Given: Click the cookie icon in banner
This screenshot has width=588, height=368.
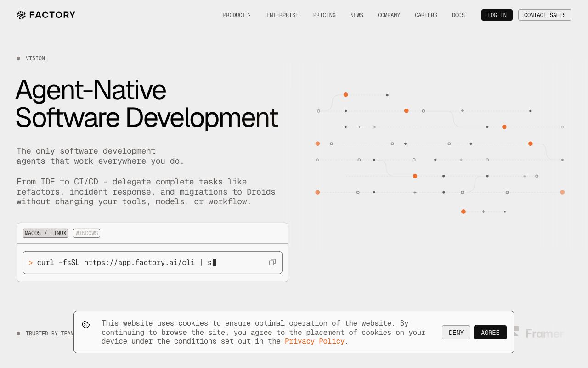Looking at the screenshot, I should (86, 324).
